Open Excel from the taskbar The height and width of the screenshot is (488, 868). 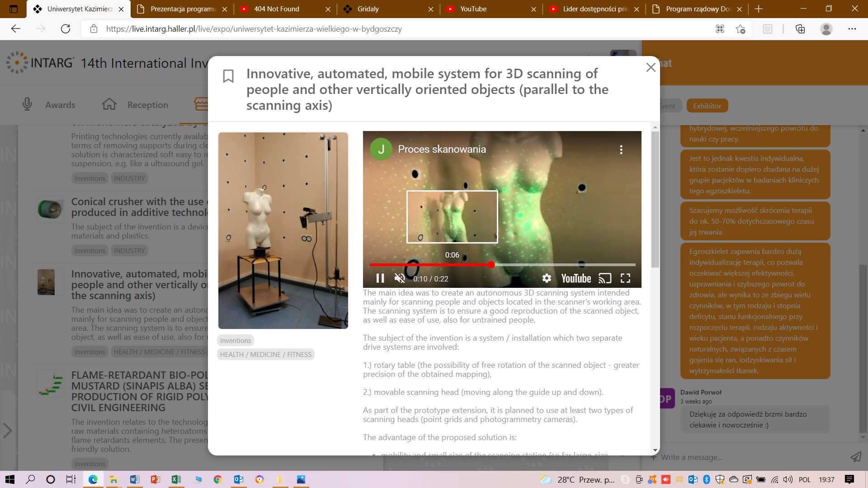pos(176,479)
